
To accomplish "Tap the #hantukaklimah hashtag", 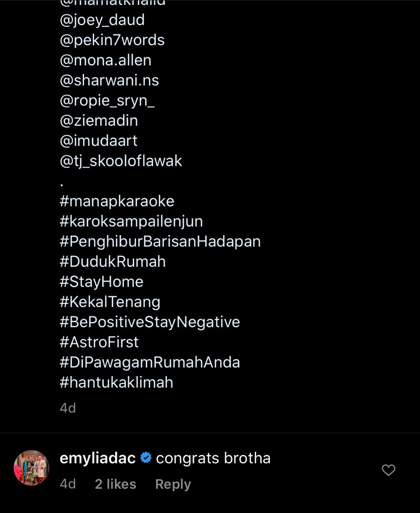I will tap(116, 382).
